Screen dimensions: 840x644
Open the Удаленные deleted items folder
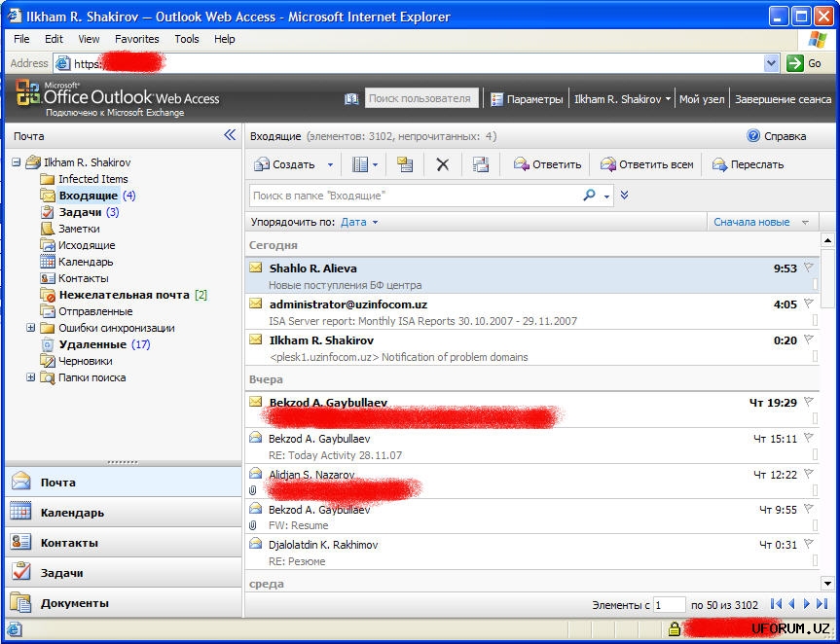(x=95, y=344)
